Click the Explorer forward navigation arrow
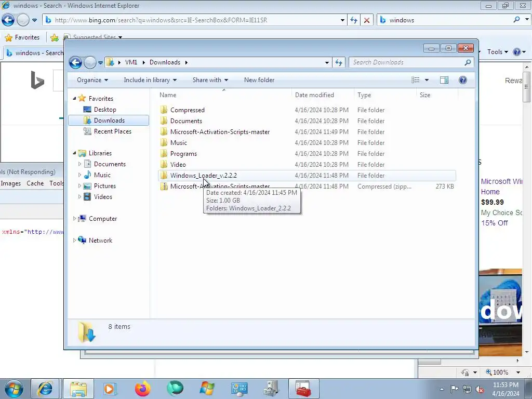The image size is (532, 399). coord(90,62)
